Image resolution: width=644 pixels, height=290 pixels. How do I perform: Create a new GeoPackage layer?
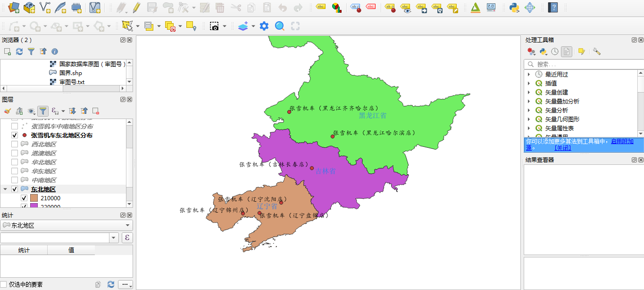[29, 7]
